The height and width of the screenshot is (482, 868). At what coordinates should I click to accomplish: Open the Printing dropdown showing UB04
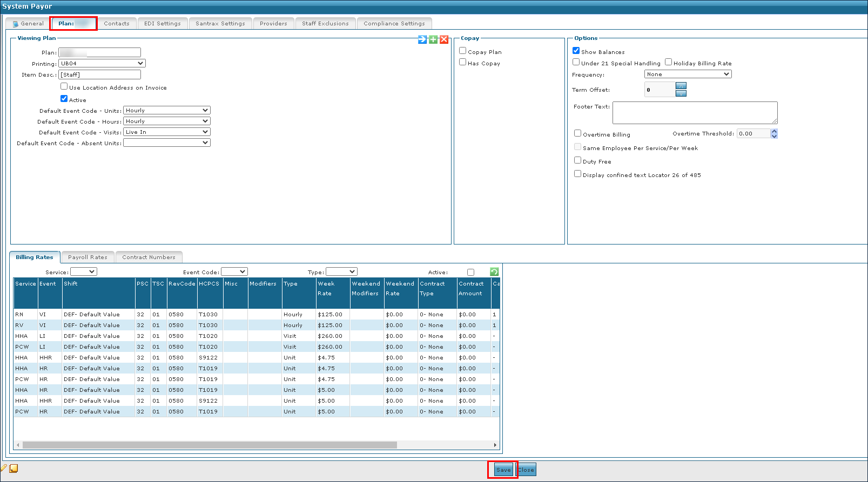coord(102,64)
